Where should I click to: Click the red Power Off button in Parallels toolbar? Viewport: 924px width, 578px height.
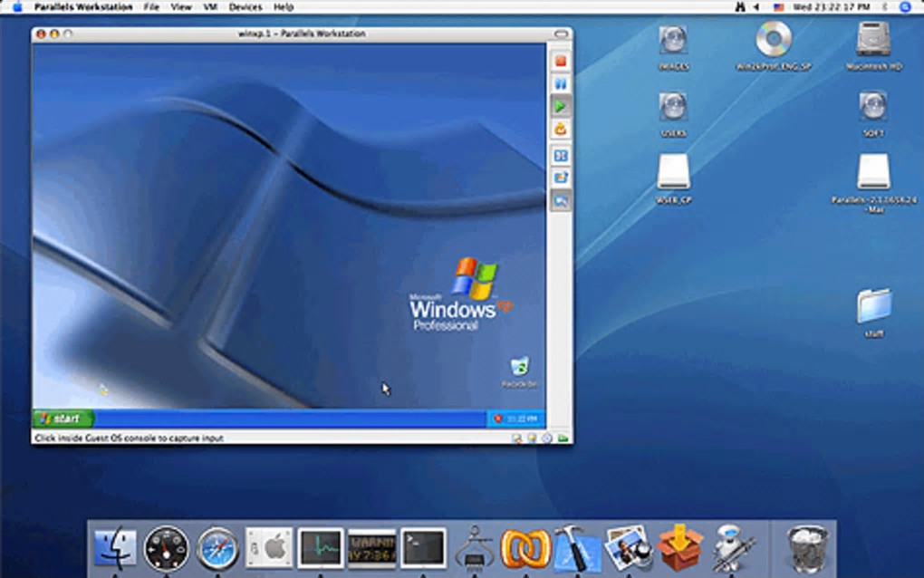[561, 61]
